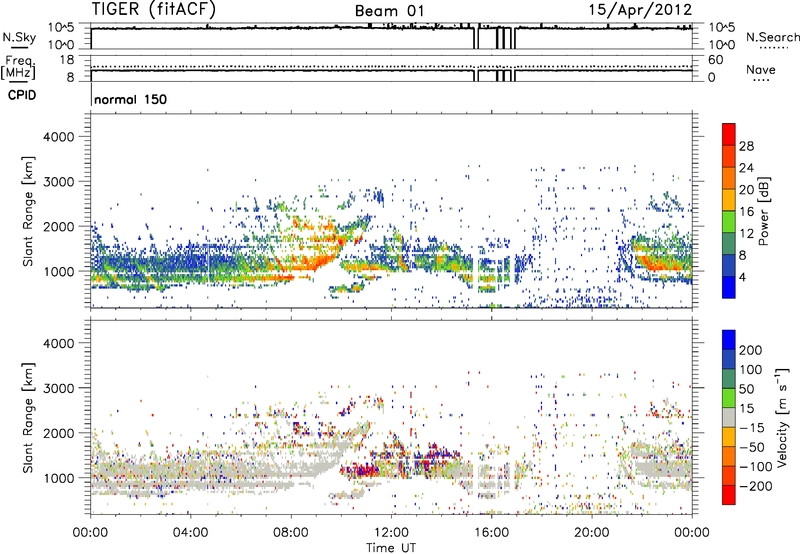800x554 pixels.
Task: Click the "Power [dB]" colorbar title
Action: pos(763,211)
